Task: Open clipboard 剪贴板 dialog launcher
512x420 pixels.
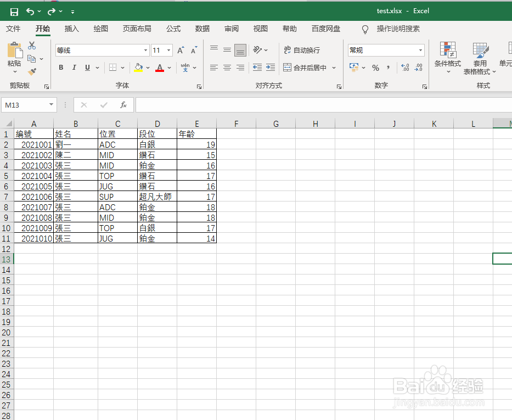Action: tap(46, 87)
